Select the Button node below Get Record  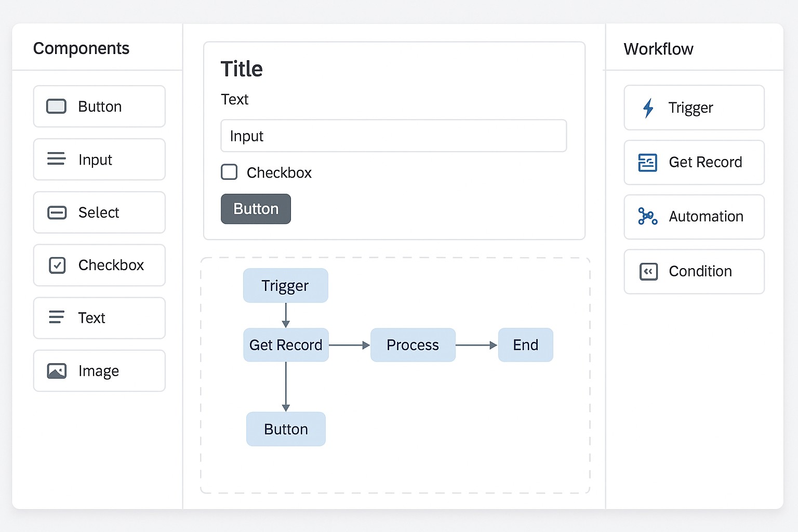(x=285, y=429)
